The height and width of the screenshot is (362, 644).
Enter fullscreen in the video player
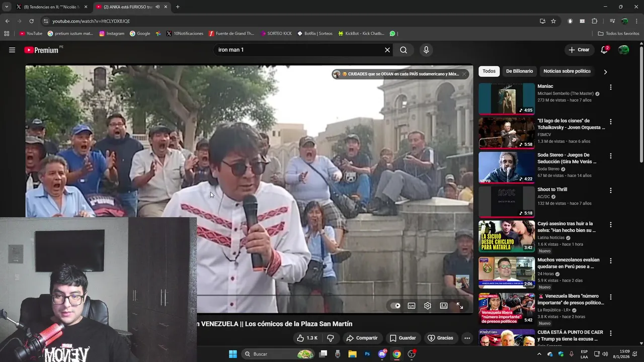point(459,306)
